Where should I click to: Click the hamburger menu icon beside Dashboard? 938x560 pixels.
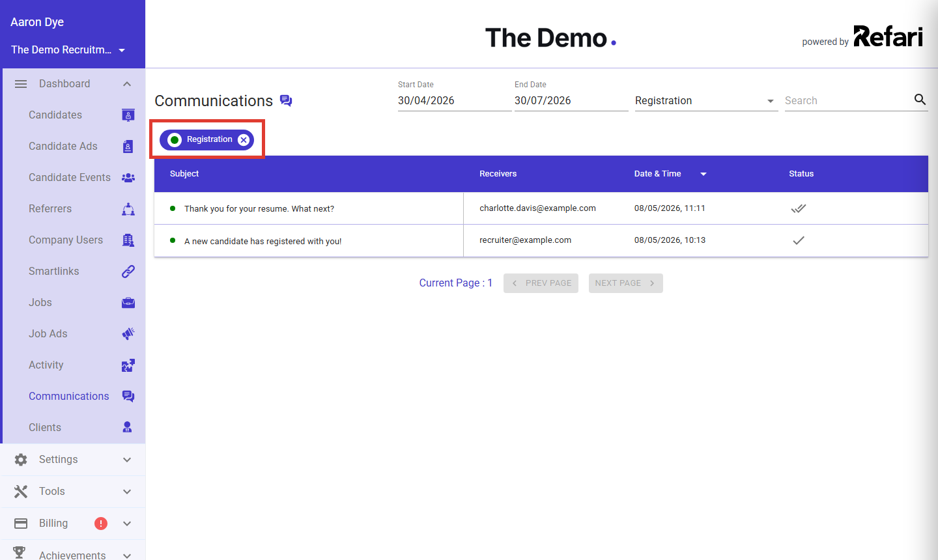point(21,84)
